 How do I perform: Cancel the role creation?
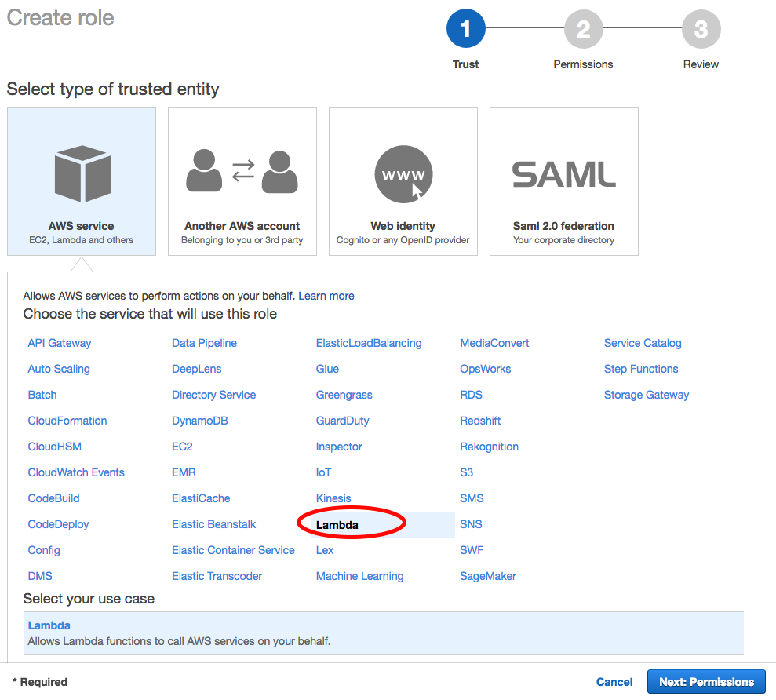click(x=614, y=682)
